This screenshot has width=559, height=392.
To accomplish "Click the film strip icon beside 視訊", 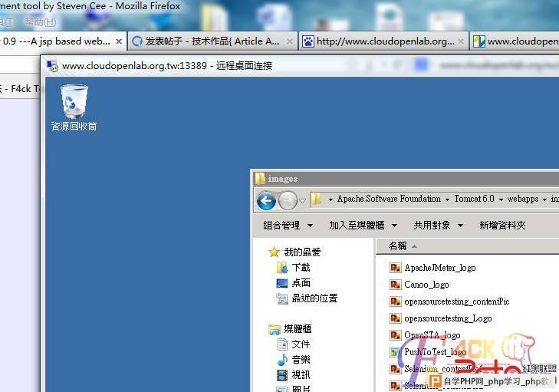I will (282, 375).
